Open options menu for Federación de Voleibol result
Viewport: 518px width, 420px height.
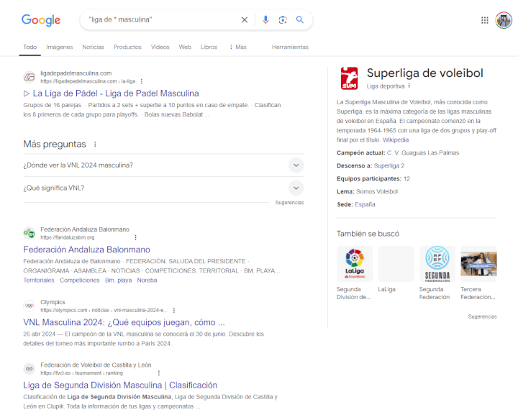point(159,373)
